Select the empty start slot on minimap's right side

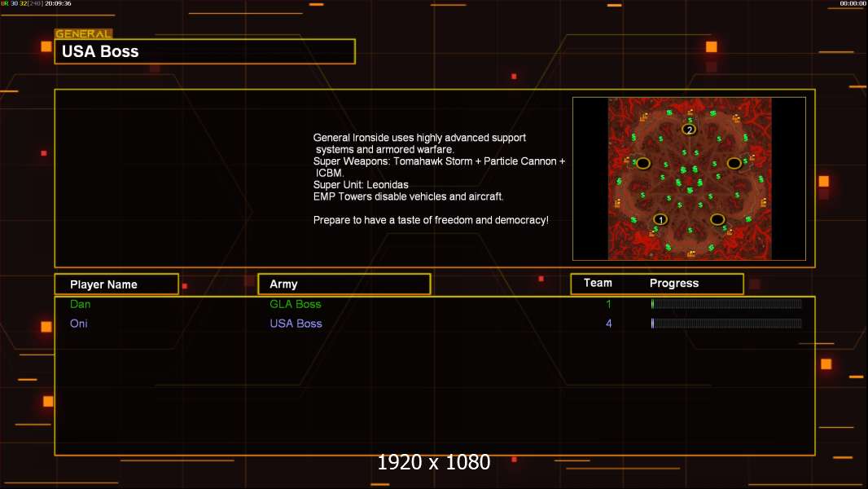tap(734, 163)
